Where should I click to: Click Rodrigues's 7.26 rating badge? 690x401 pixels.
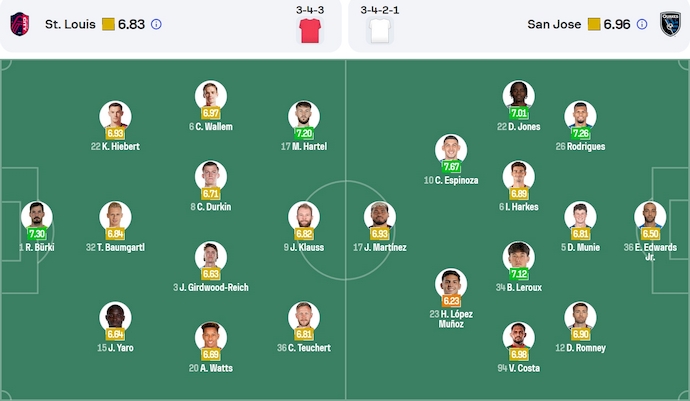pos(580,133)
